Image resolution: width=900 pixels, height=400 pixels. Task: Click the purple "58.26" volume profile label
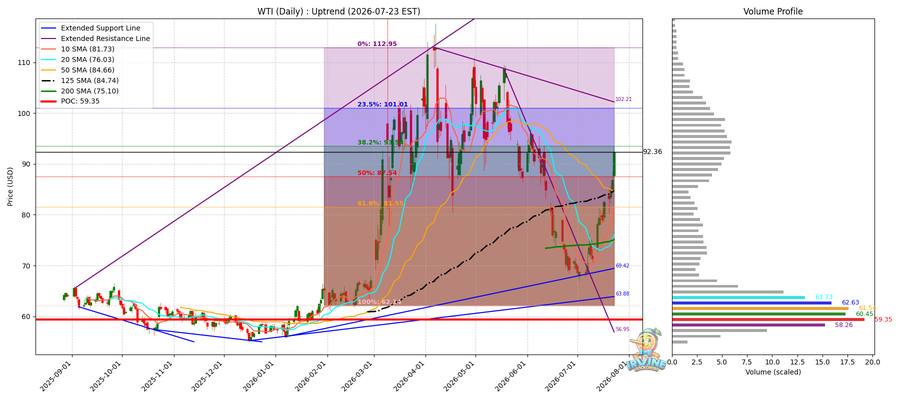[844, 325]
